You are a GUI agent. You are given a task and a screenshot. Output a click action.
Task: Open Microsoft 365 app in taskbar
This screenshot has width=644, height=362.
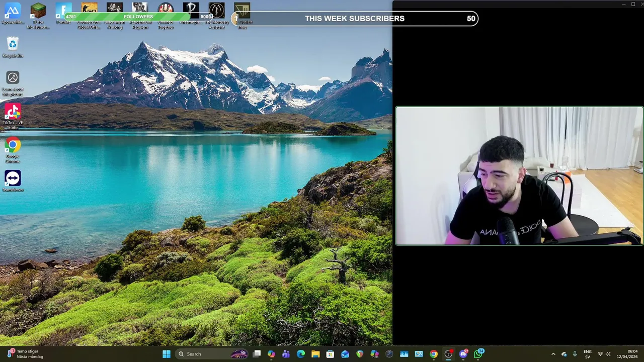374,354
